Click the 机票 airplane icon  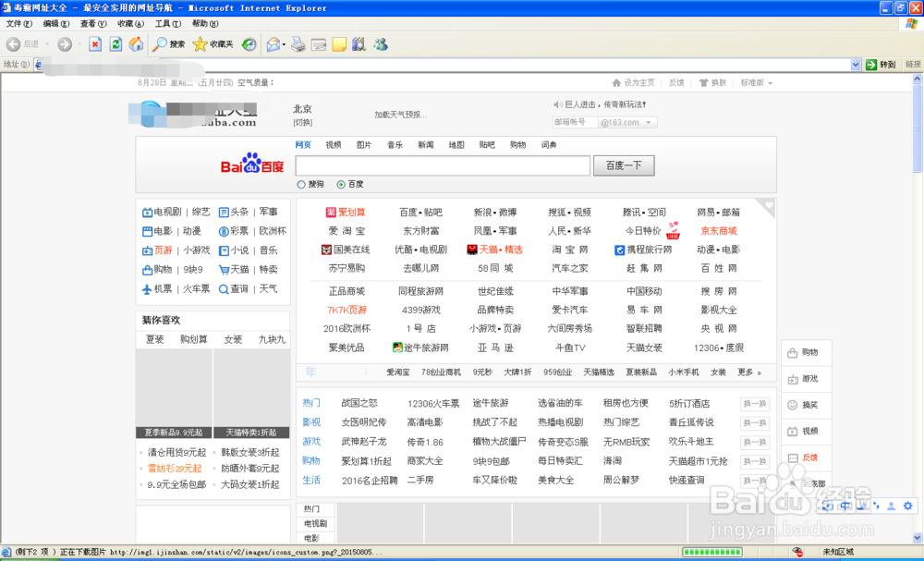147,288
